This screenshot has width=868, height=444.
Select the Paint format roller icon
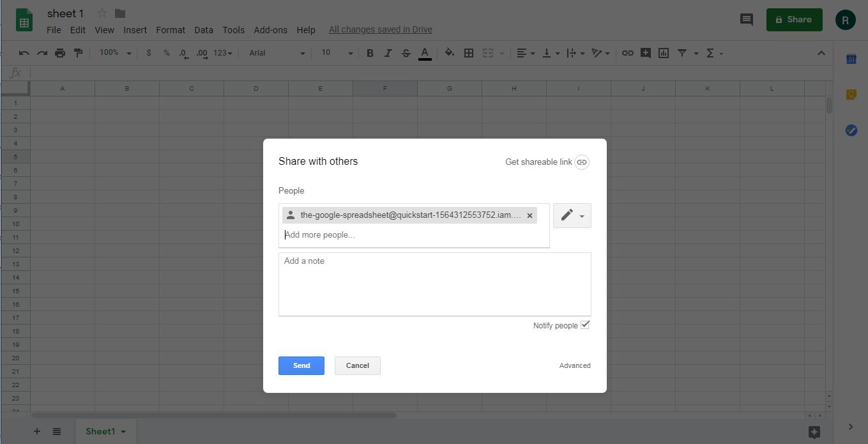click(x=78, y=53)
